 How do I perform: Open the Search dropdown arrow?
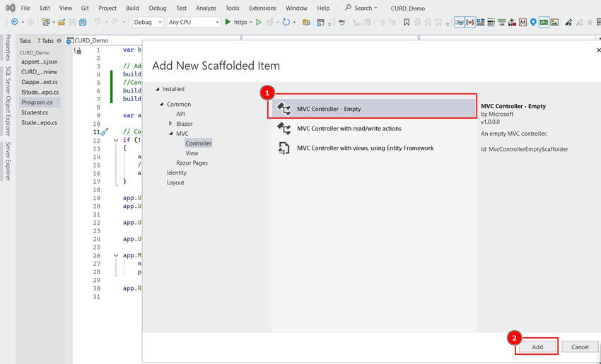click(375, 8)
